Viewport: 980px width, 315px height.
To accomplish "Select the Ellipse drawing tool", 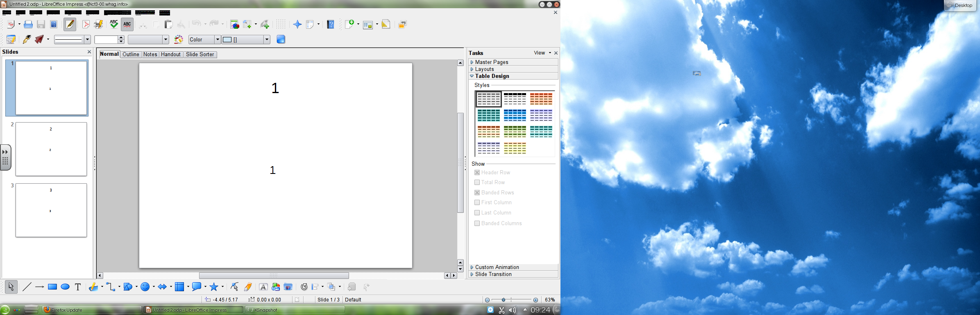I will [65, 287].
